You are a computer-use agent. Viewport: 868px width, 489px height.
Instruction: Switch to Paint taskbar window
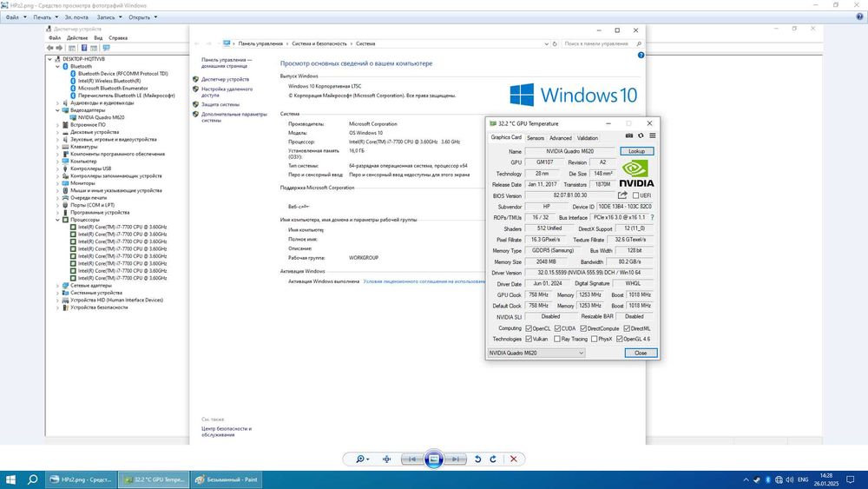pyautogui.click(x=226, y=479)
